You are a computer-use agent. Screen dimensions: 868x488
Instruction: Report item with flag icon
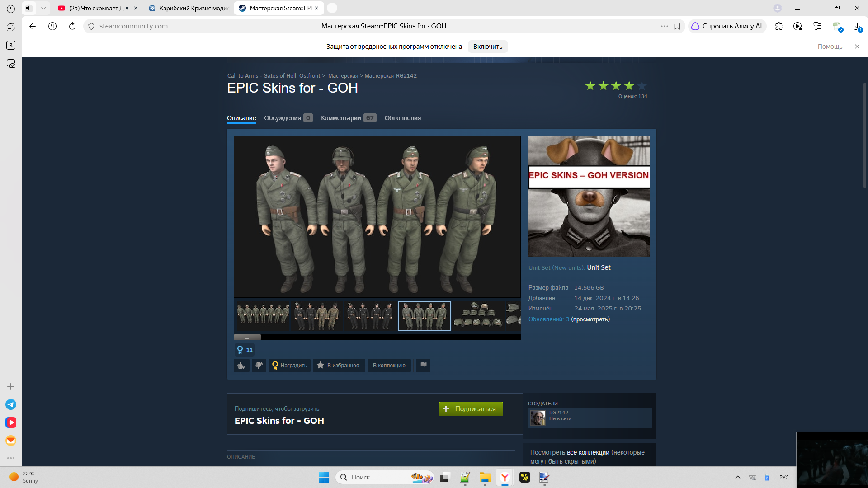[423, 366]
